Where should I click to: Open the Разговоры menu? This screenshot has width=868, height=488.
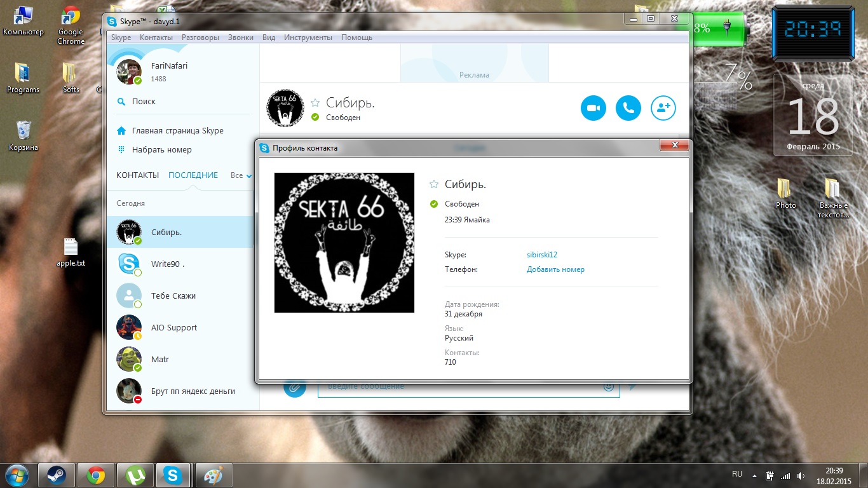[x=200, y=37]
